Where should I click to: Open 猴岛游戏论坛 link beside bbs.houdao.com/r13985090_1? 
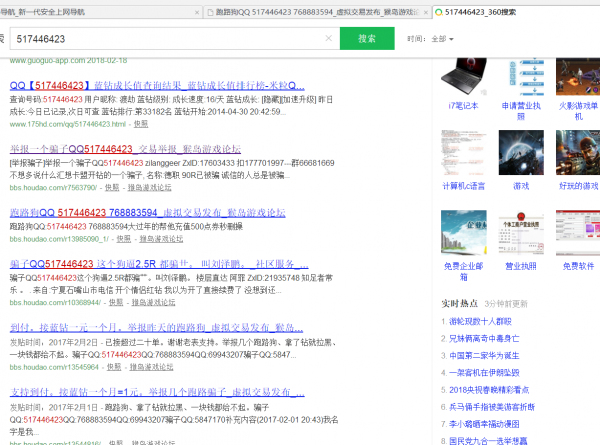tap(161, 239)
